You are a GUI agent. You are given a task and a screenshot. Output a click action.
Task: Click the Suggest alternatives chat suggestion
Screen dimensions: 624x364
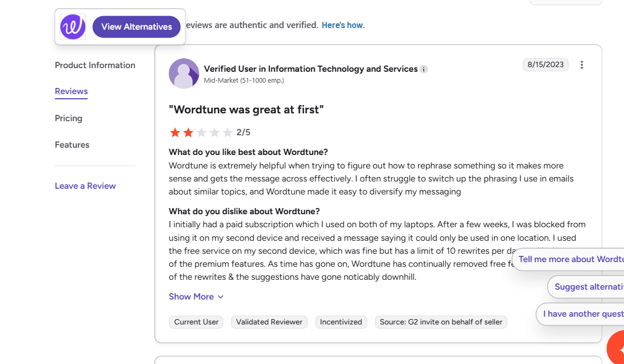[588, 287]
